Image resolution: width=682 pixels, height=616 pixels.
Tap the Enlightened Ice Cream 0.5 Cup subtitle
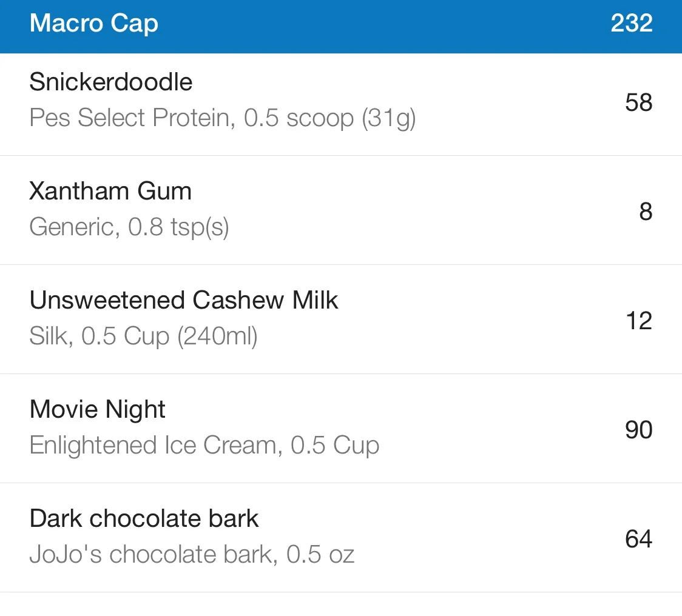point(204,446)
